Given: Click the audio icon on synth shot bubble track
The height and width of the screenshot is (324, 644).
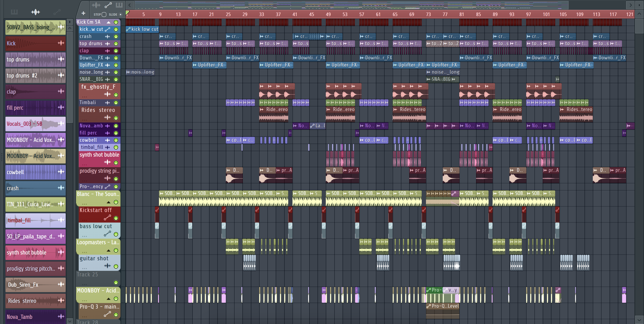Looking at the screenshot, I should click(x=108, y=162).
